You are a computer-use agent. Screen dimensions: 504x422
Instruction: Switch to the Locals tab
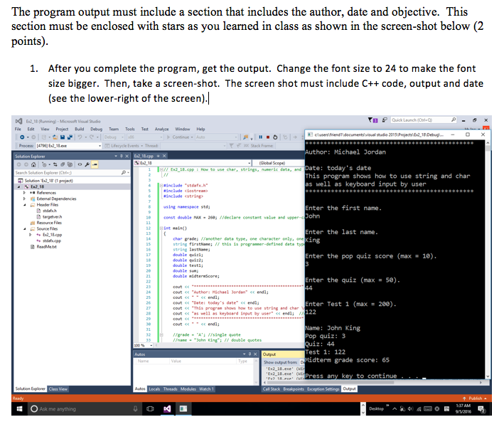[154, 389]
